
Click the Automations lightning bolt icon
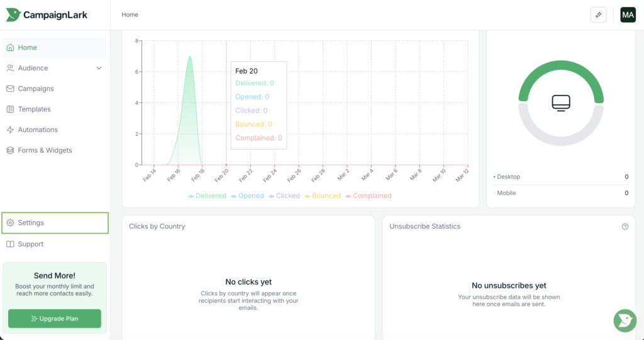pos(10,130)
